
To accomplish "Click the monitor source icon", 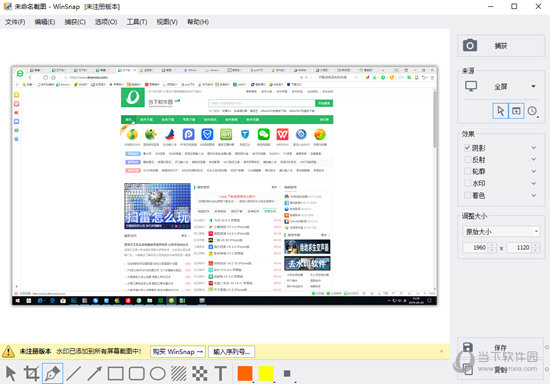I will [x=471, y=86].
